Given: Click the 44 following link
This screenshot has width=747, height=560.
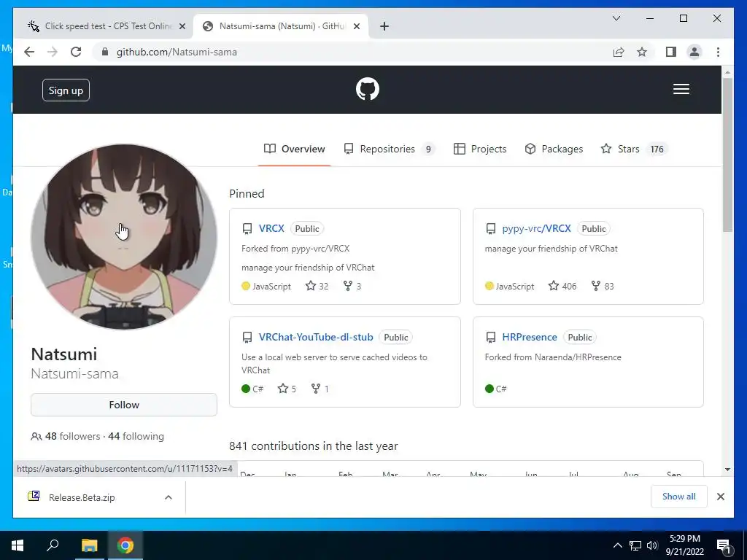Looking at the screenshot, I should point(136,436).
